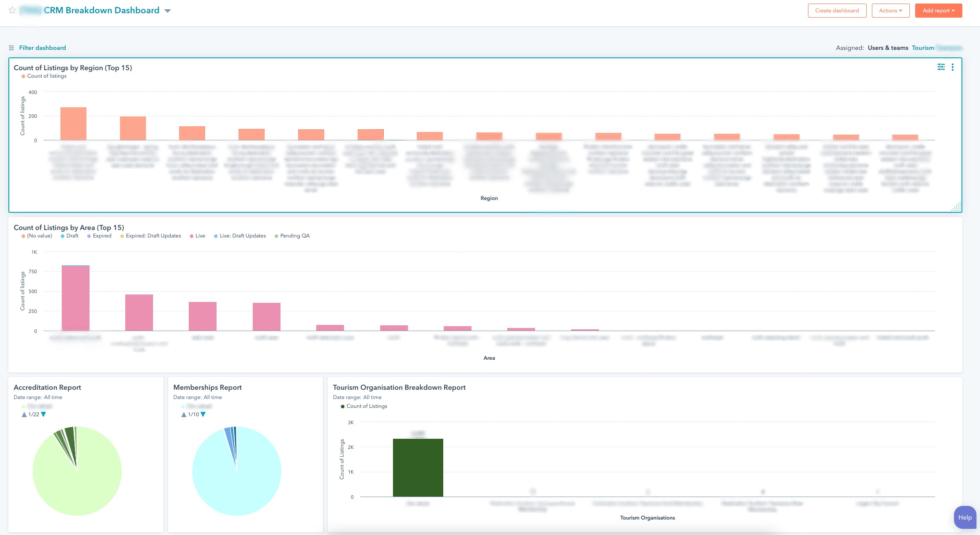Open the Actions dropdown

point(890,11)
